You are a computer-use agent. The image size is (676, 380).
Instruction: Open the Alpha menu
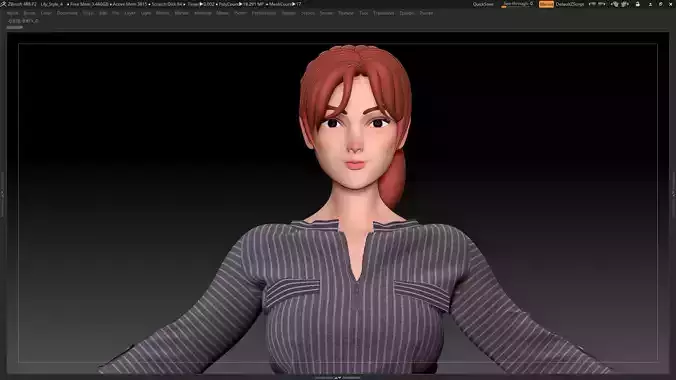pos(13,13)
